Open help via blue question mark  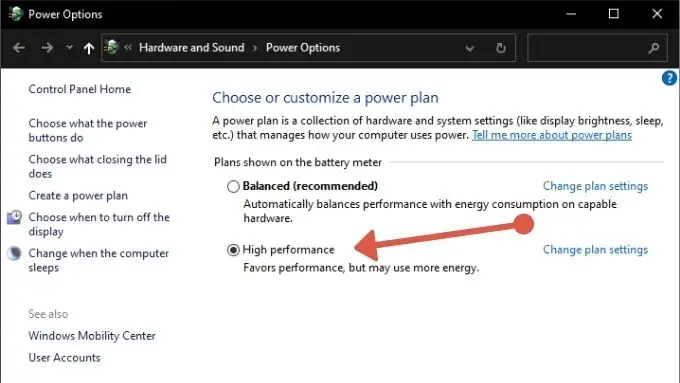pos(669,79)
